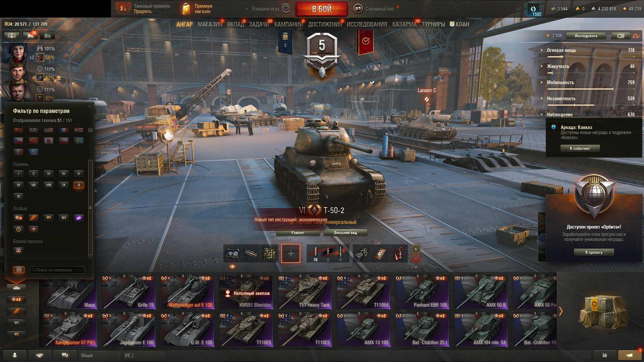
Task: Open the ИССЛЕДОВАНИЯ tab
Action: (367, 24)
